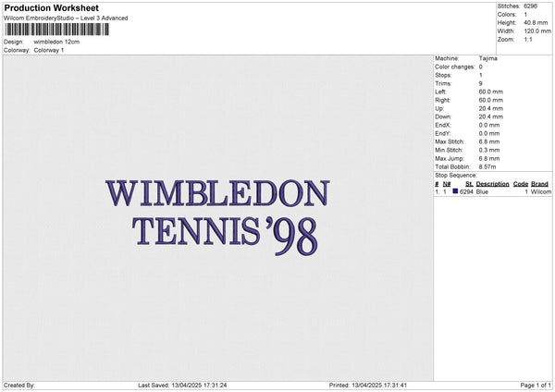Image resolution: width=555 pixels, height=392 pixels.
Task: Click the TENNIS '98 embroidered text
Action: tap(225, 235)
